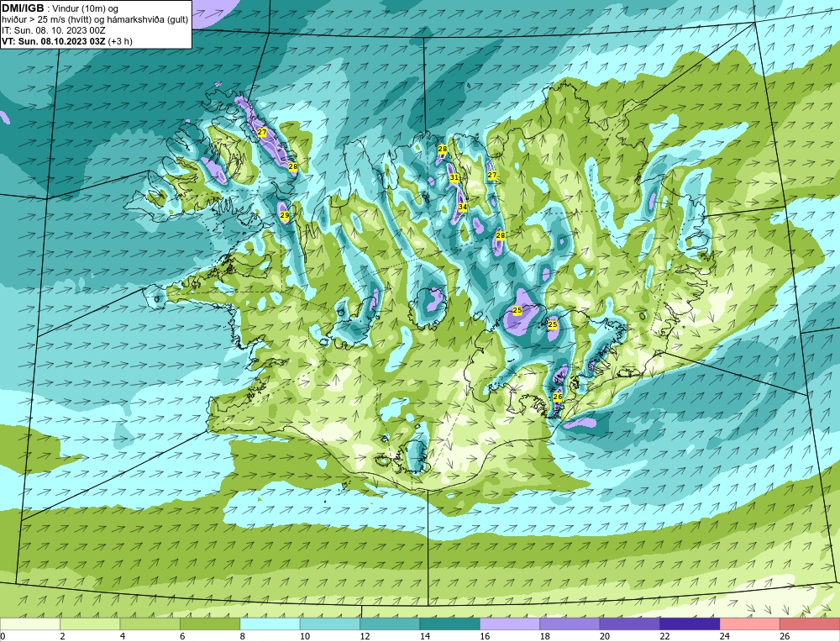Click gust label 28 directly above label 31

(x=443, y=149)
